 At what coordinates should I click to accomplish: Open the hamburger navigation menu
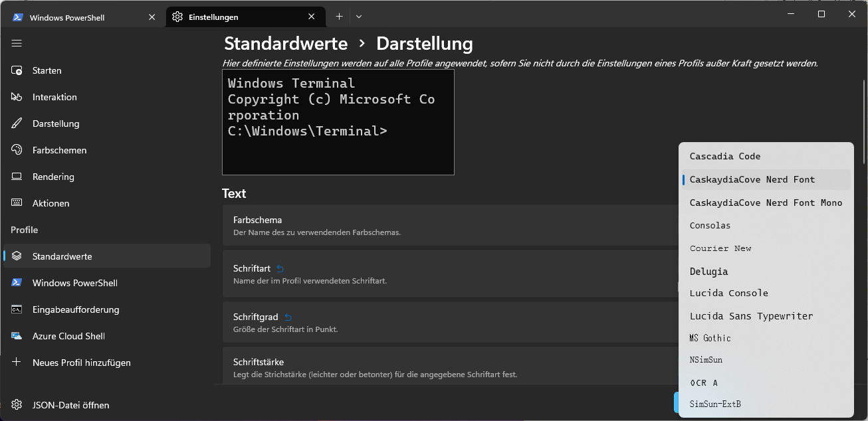pos(17,43)
